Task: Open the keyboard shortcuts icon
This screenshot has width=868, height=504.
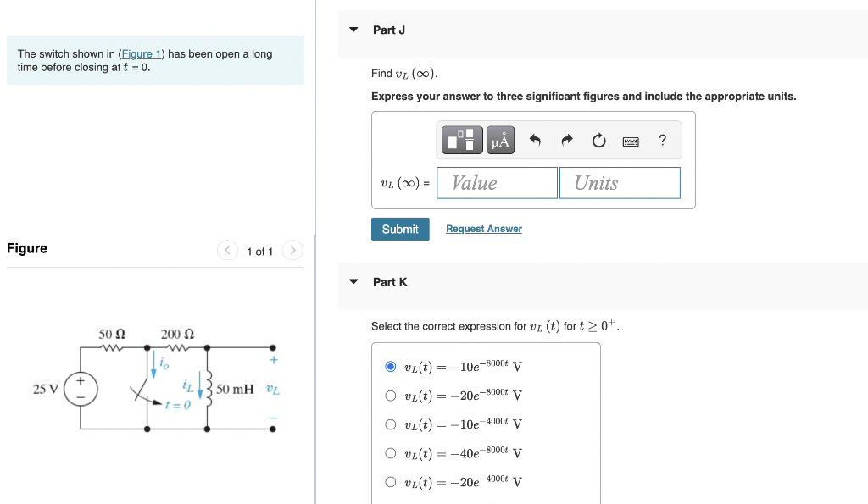Action: click(x=631, y=140)
